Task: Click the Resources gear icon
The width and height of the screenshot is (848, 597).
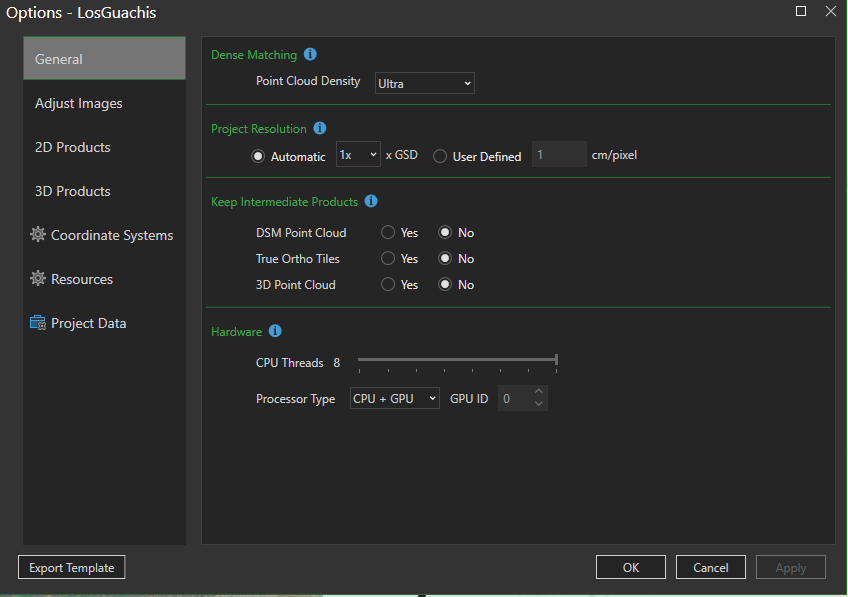Action: (38, 278)
